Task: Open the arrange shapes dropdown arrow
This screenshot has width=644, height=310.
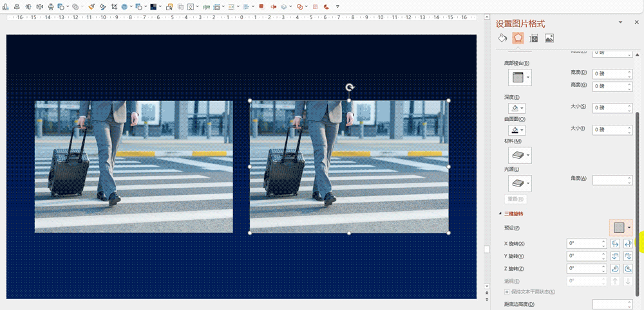Action: [68, 6]
